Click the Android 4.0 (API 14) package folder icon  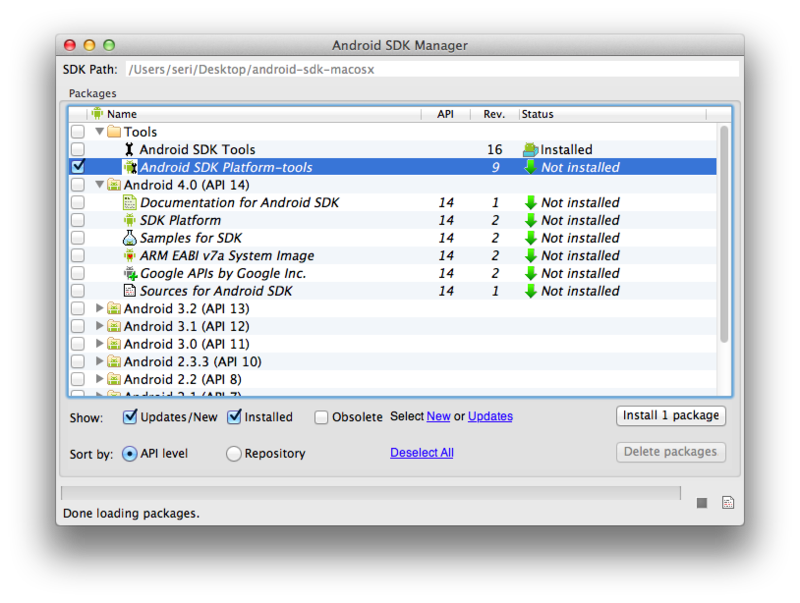click(x=114, y=185)
